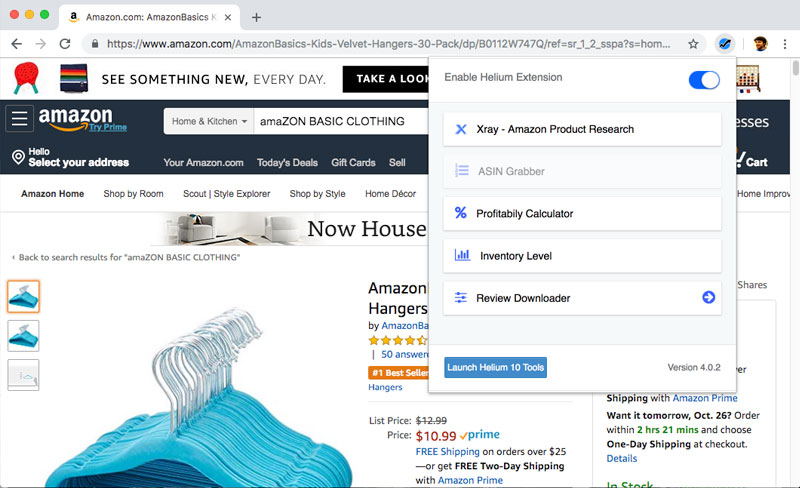Open the Amazon hamburger menu
Image resolution: width=800 pixels, height=488 pixels.
20,119
